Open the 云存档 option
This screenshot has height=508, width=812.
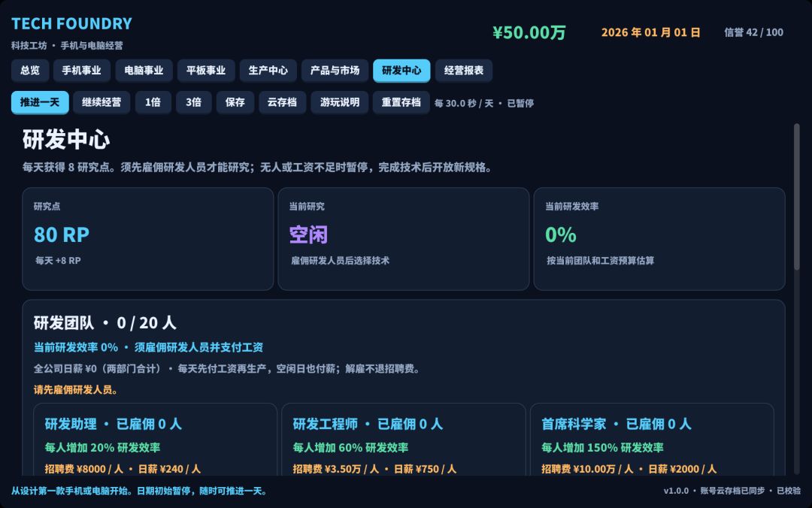click(282, 102)
